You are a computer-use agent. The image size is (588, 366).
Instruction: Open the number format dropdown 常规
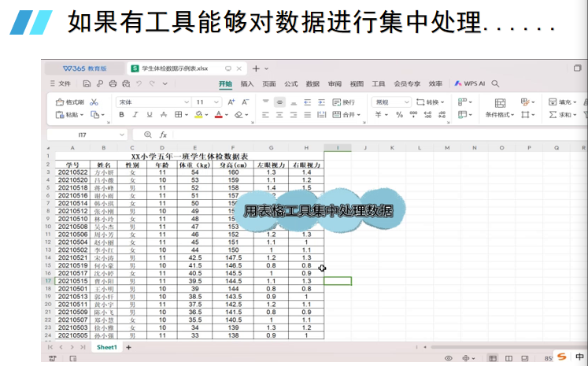[x=391, y=102]
